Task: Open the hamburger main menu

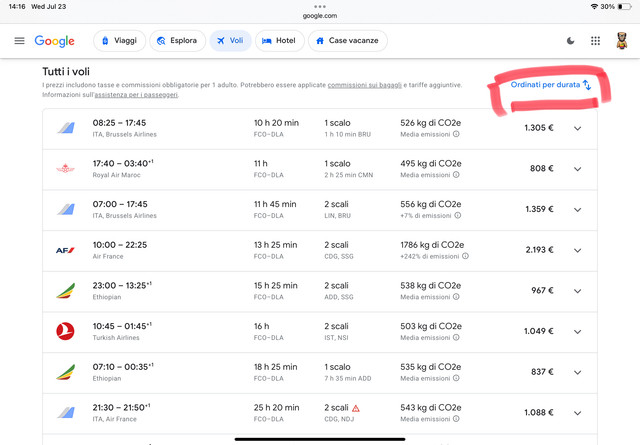Action: [x=19, y=41]
